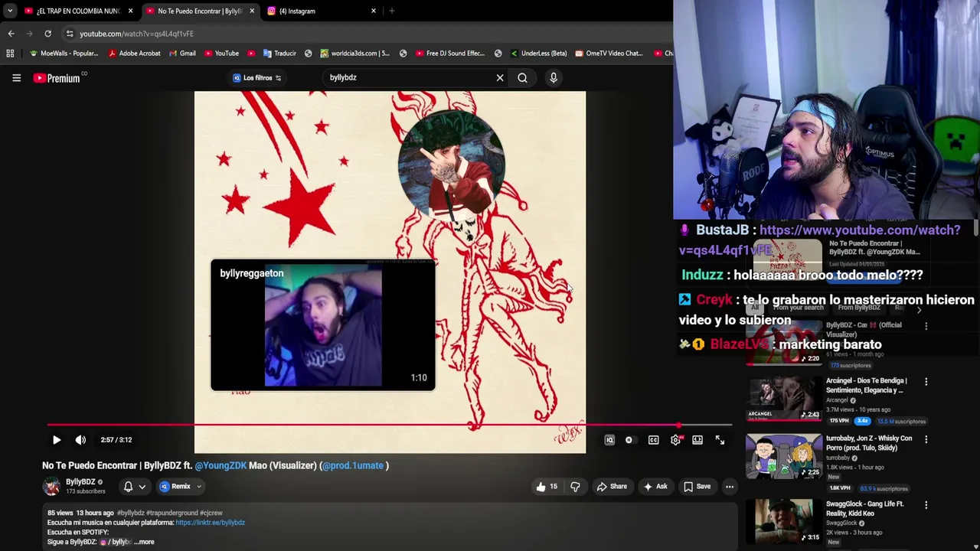Clear the search box with the X
Screen dimensions: 980x551
click(500, 77)
